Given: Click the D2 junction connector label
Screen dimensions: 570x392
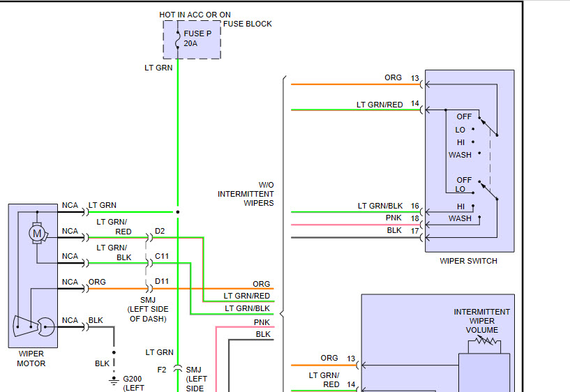Looking at the screenshot, I should (x=160, y=231).
